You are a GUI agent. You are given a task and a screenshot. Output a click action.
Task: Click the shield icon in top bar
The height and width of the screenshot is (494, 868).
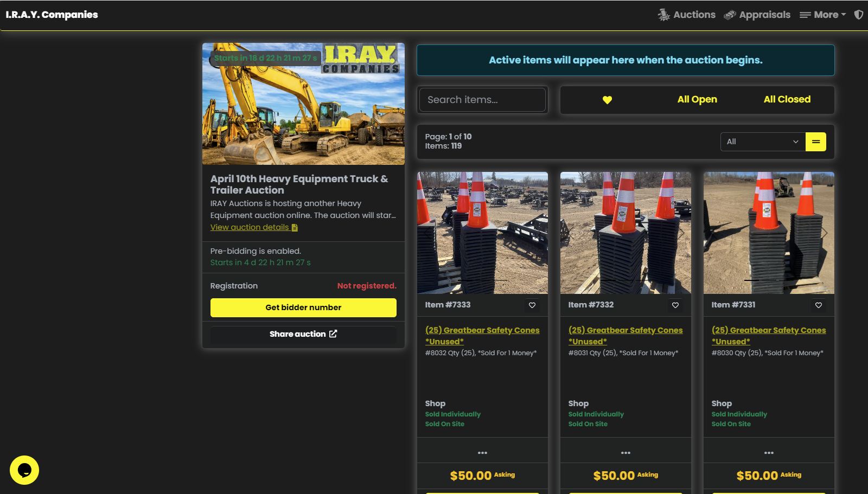coord(859,15)
